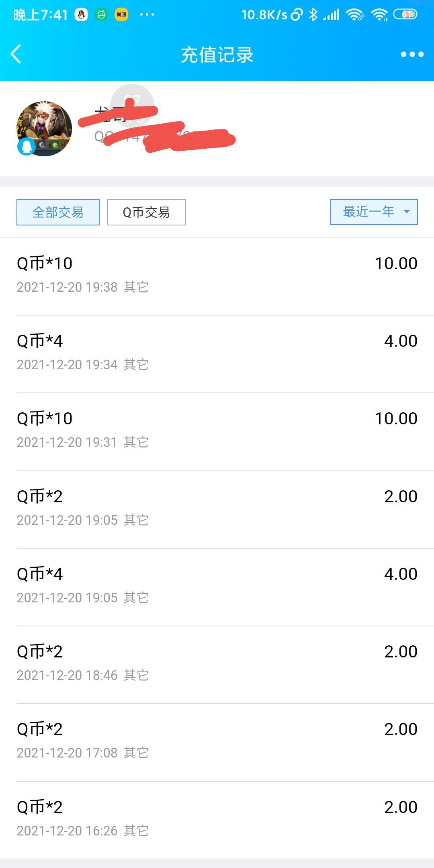Tap the Bluetooth status icon

coord(313,15)
